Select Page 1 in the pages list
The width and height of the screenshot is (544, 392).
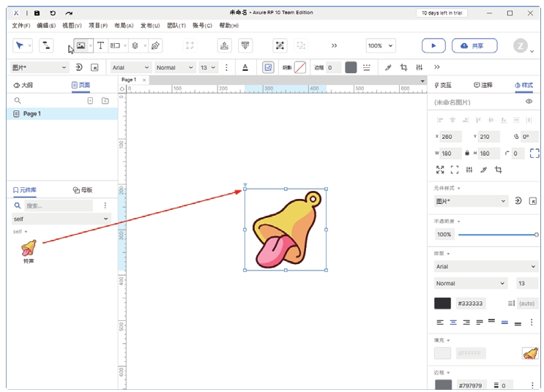(31, 114)
